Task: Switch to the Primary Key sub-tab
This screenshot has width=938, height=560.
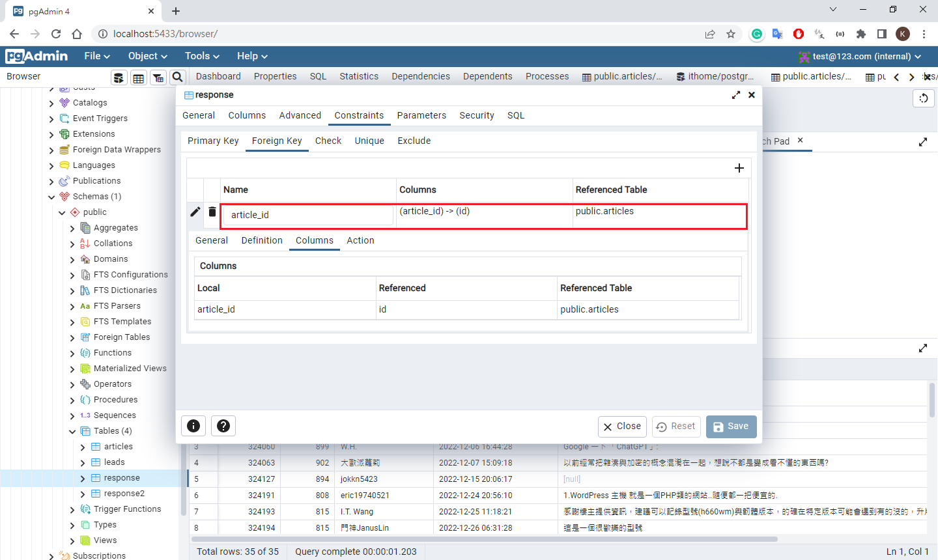Action: coord(213,141)
